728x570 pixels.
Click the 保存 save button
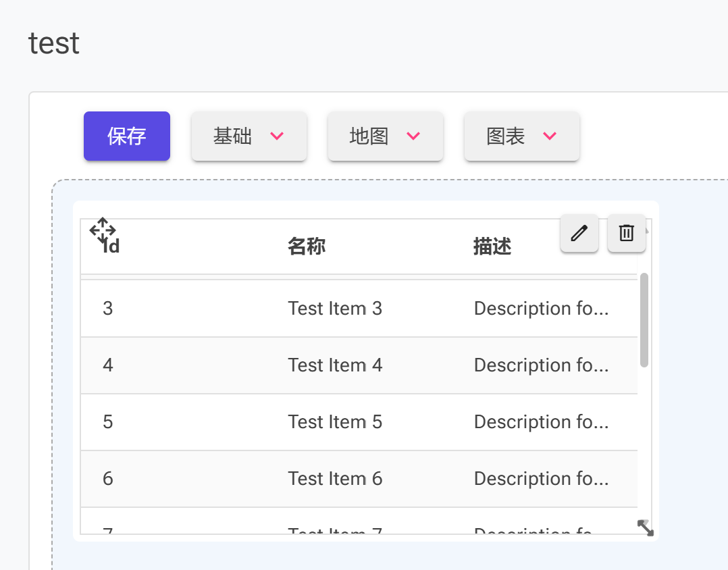[x=127, y=136]
